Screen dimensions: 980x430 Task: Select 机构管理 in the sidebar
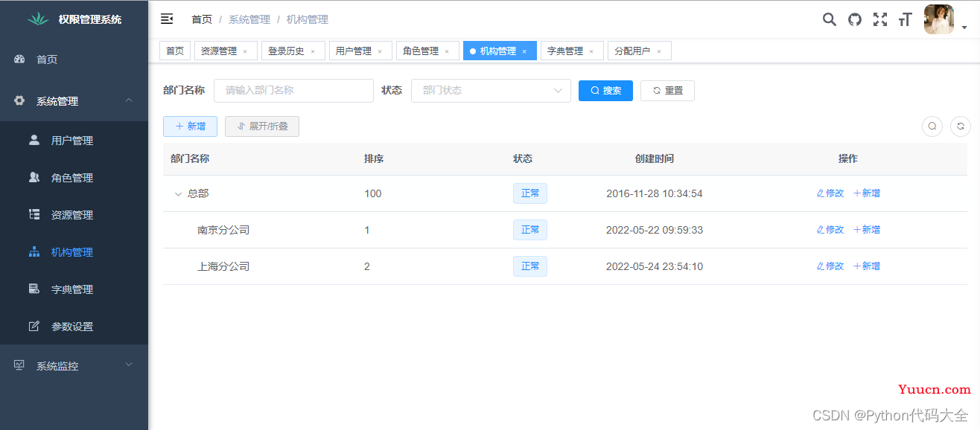74,252
